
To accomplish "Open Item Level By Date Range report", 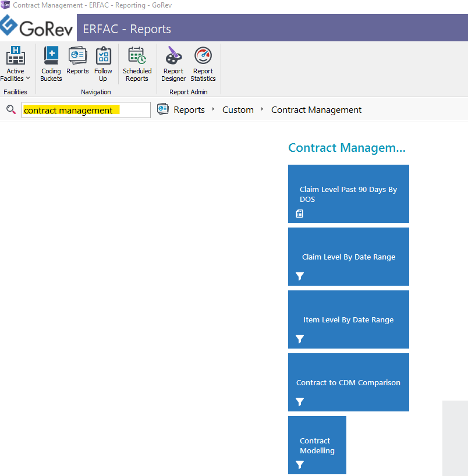I will point(348,319).
